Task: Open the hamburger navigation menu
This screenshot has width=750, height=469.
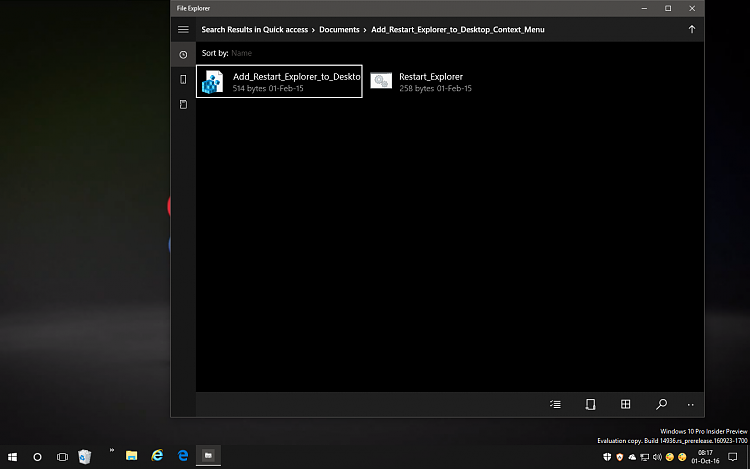Action: pyautogui.click(x=183, y=30)
